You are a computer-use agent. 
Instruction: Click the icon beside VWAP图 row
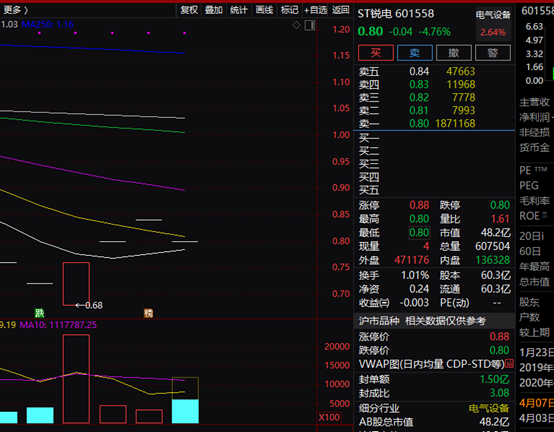(509, 363)
